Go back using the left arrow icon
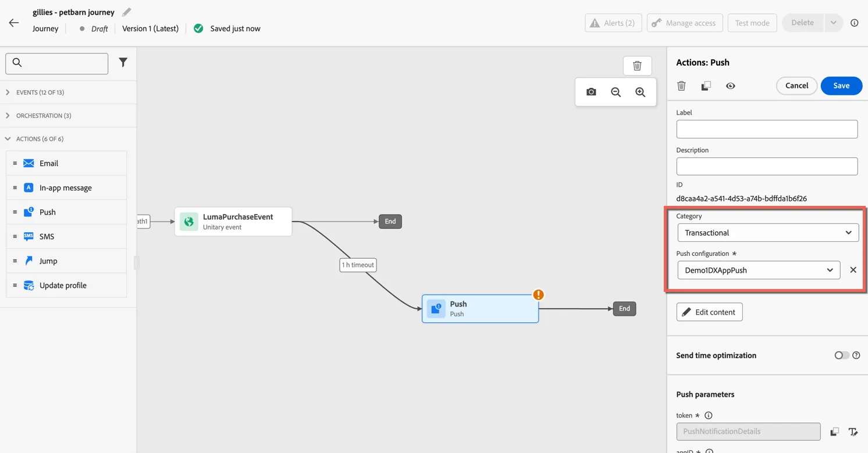The image size is (868, 453). pos(14,23)
